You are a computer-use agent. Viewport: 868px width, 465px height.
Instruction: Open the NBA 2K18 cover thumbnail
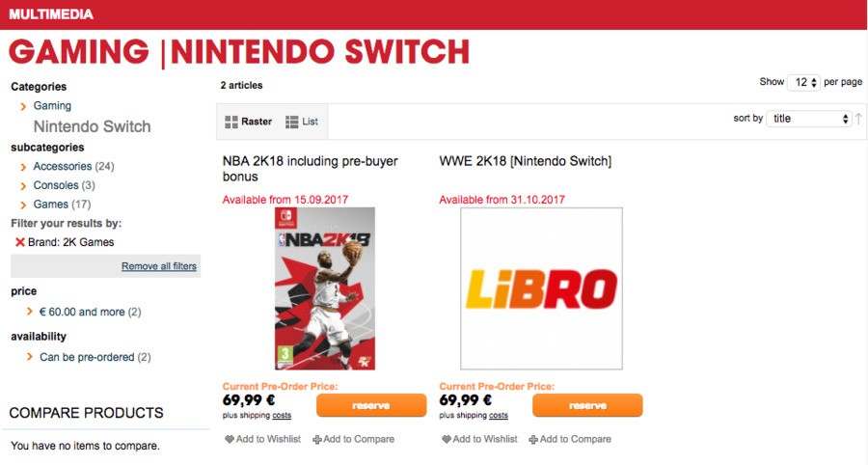[x=324, y=288]
